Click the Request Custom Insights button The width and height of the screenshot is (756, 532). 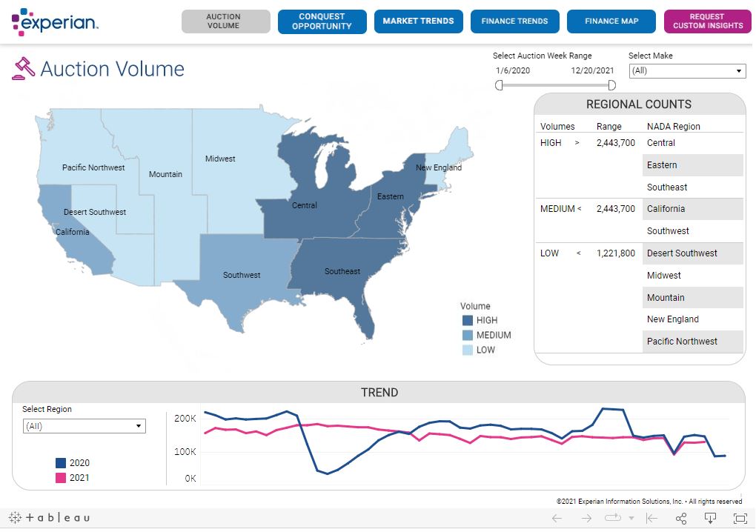(x=707, y=21)
